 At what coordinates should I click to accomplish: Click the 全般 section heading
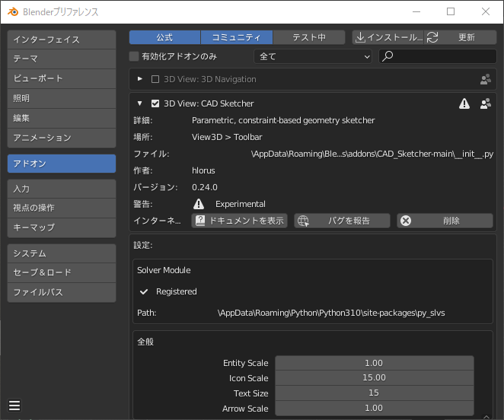point(145,342)
